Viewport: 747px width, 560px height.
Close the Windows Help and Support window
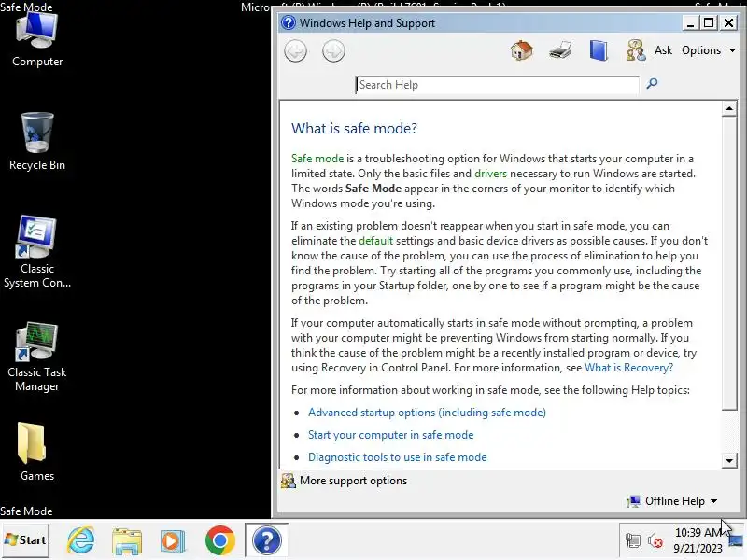729,22
